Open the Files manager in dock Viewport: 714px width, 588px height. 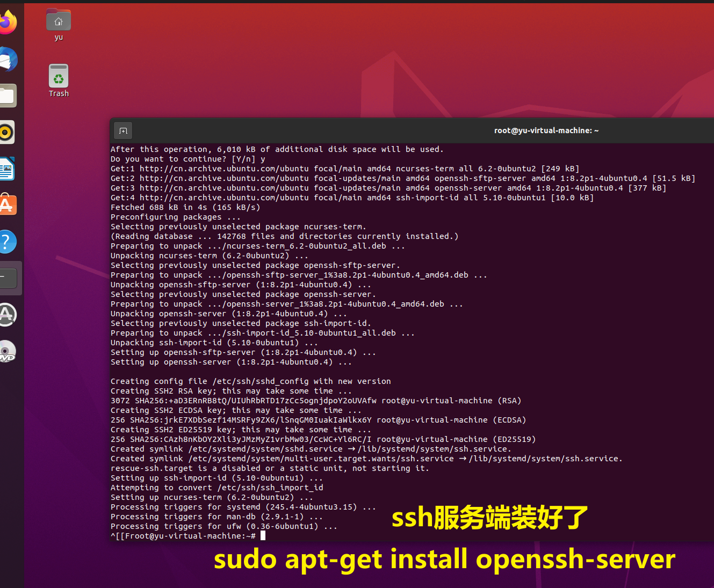pos(8,96)
